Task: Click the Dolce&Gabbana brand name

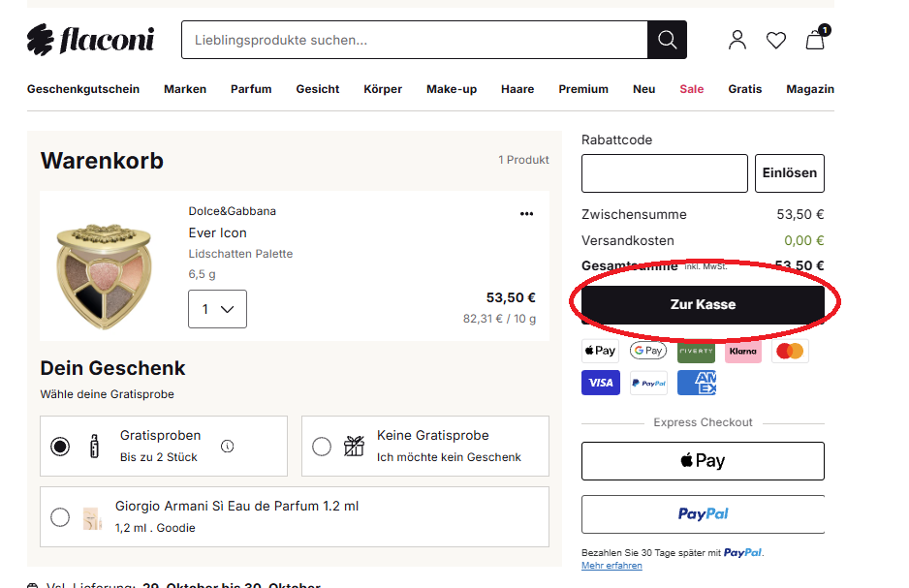Action: point(232,211)
